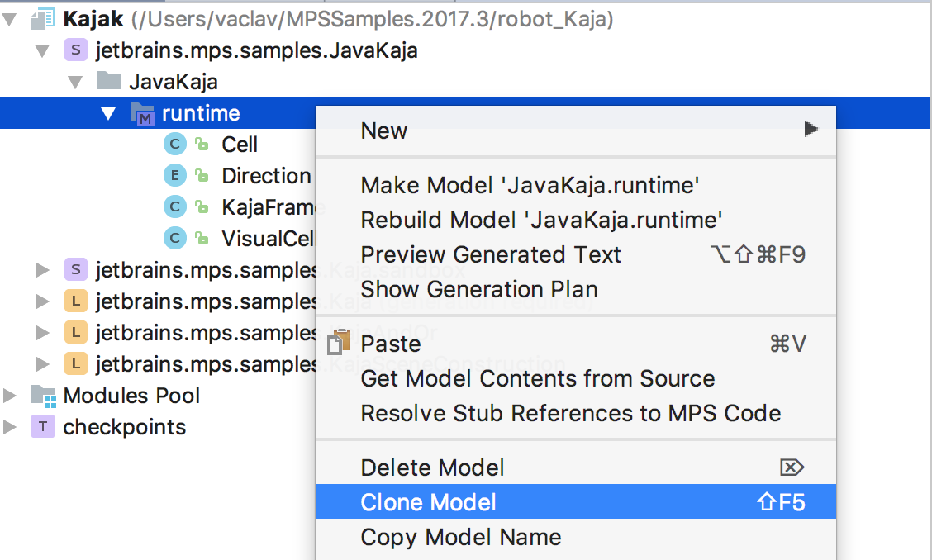This screenshot has height=560, width=932.
Task: Choose Make Model 'JavaKaja.runtime'
Action: [x=575, y=186]
